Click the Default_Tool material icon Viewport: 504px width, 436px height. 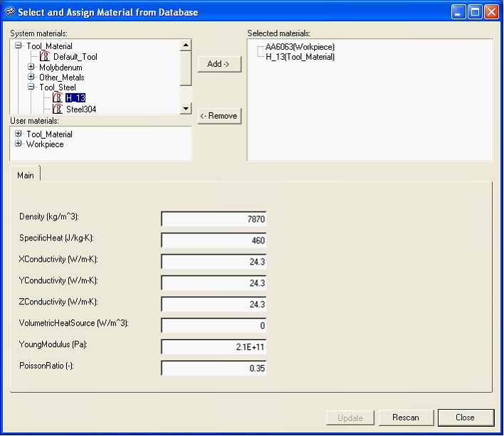coord(45,57)
